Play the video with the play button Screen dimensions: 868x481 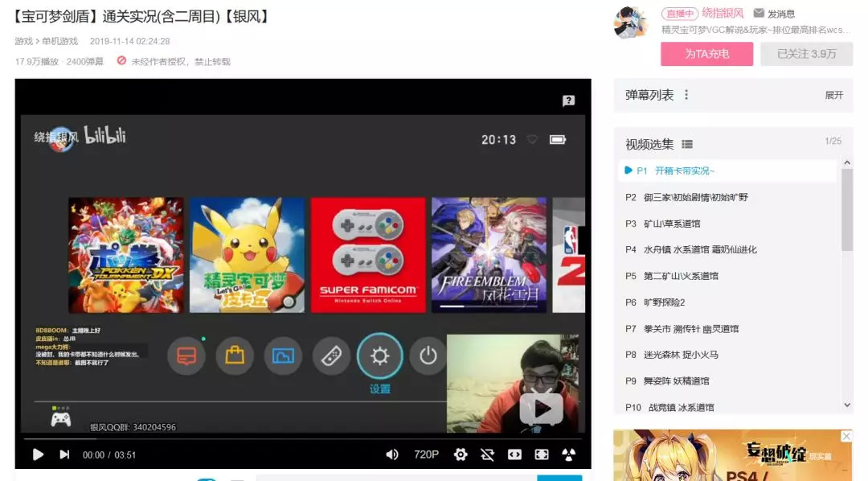38,455
